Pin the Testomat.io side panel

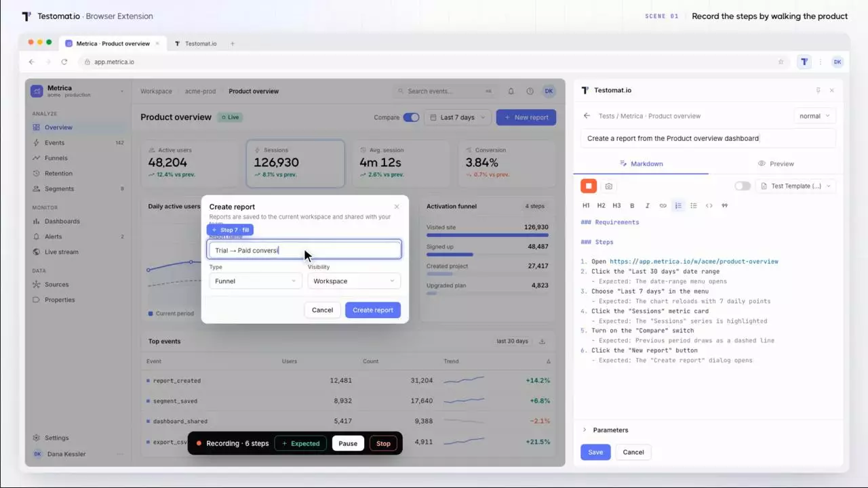point(818,90)
